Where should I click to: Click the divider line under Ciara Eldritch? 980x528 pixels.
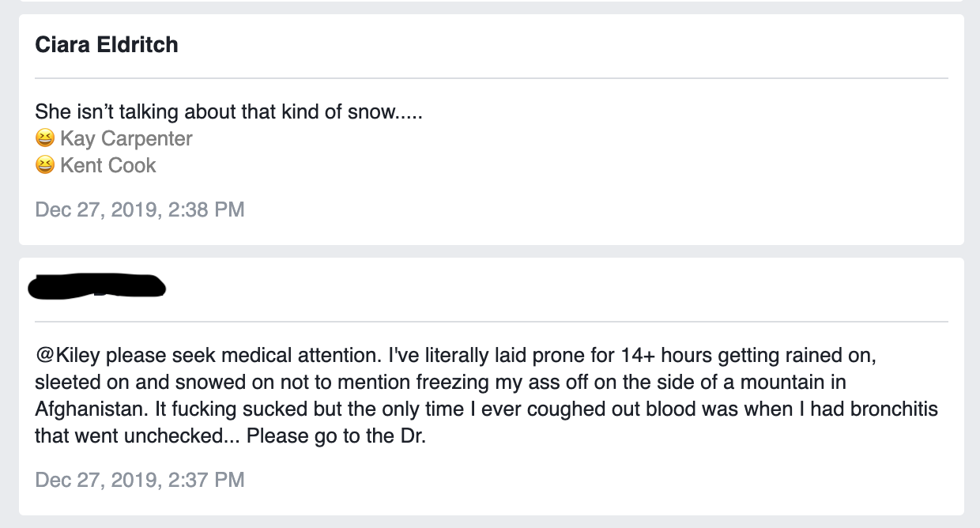(491, 78)
